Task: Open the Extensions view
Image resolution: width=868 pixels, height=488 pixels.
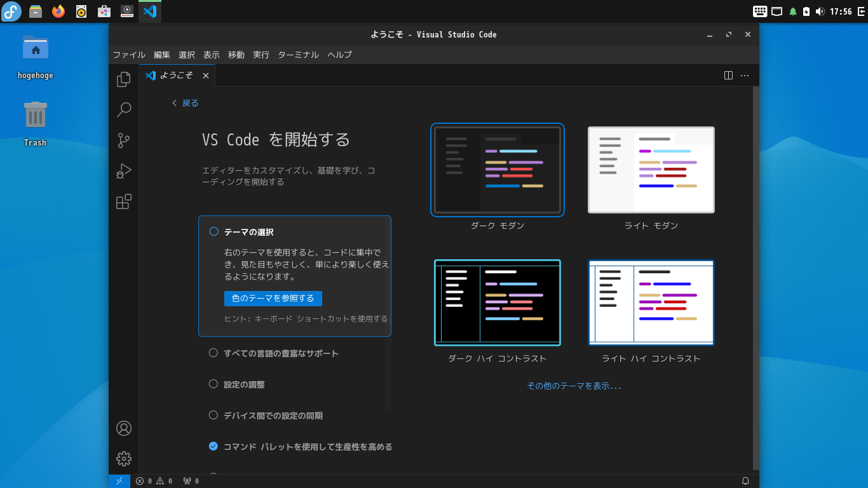Action: coord(124,201)
